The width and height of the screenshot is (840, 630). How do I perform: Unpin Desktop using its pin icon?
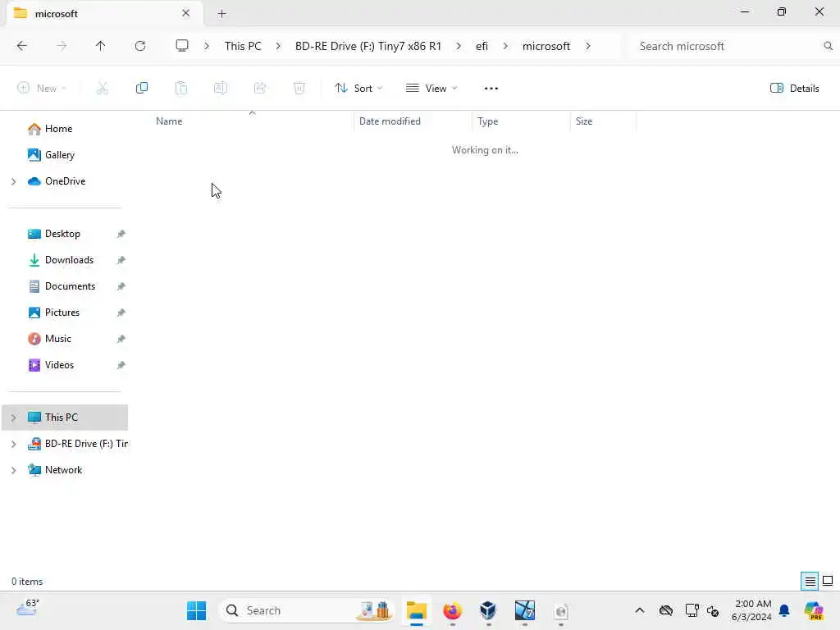point(121,234)
